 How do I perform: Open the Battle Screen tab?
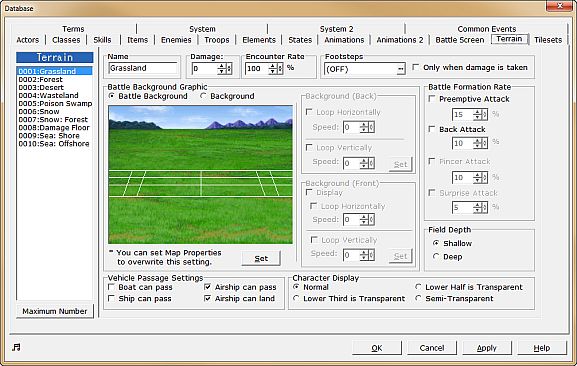[460, 40]
